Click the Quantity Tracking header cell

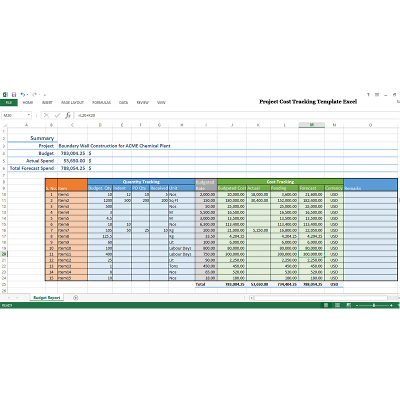point(141,182)
